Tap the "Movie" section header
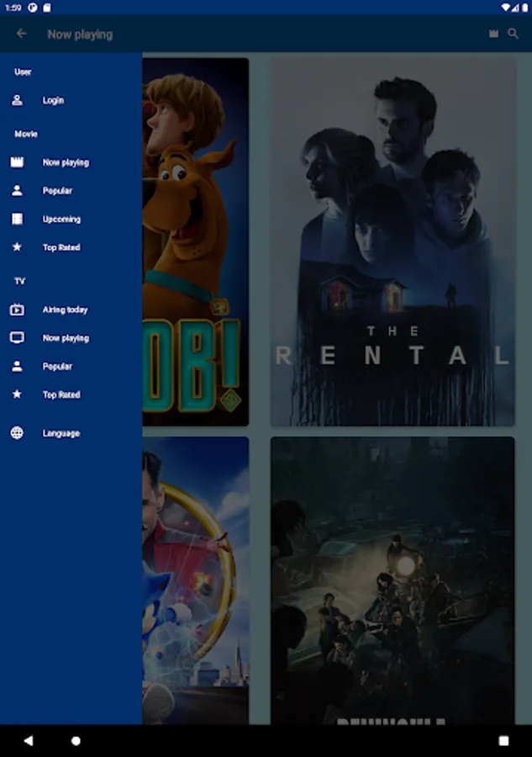This screenshot has height=757, width=532. 25,134
